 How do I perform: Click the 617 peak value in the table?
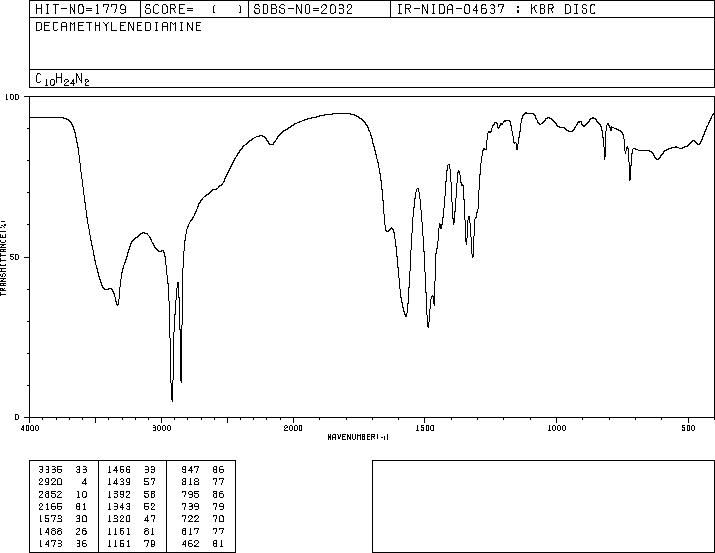point(190,532)
